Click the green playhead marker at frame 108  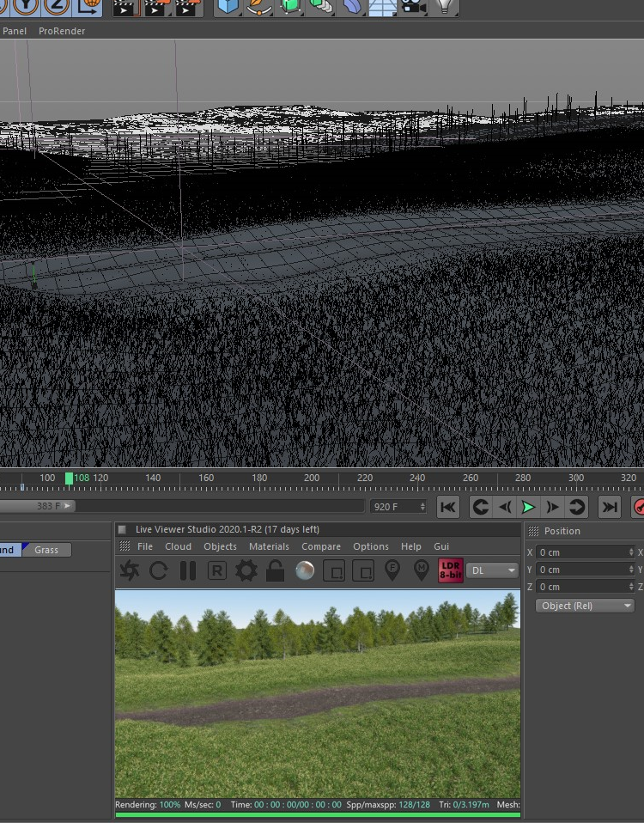69,479
